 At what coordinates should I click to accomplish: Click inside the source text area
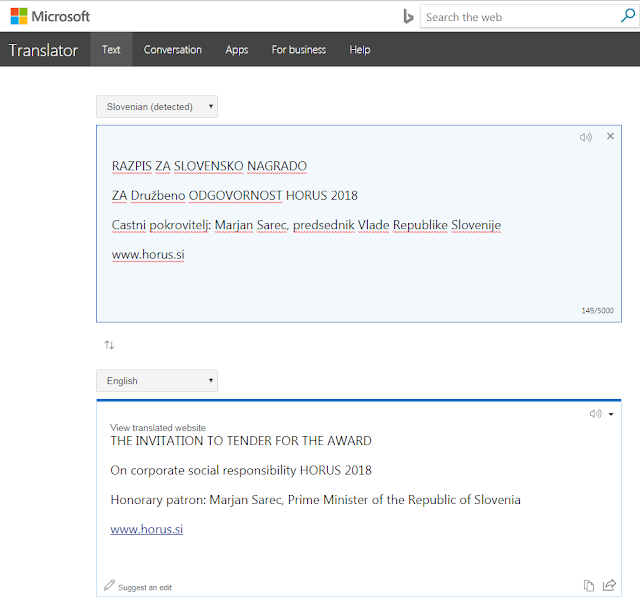(x=359, y=224)
